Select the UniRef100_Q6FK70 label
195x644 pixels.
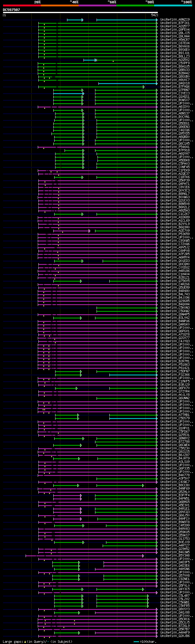tap(175, 388)
